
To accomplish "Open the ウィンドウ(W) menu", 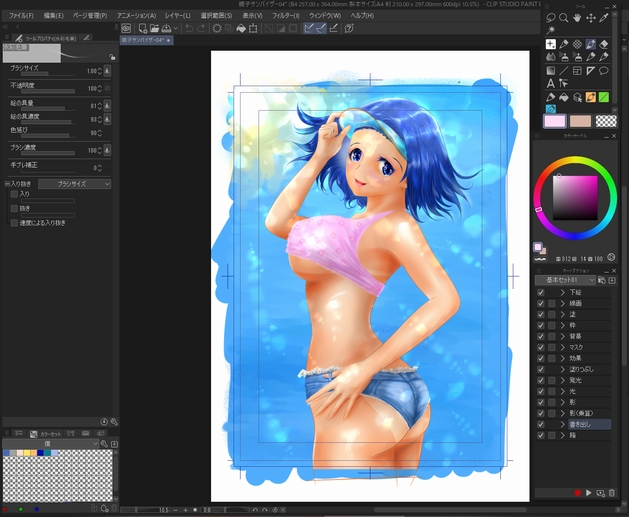I will (325, 16).
